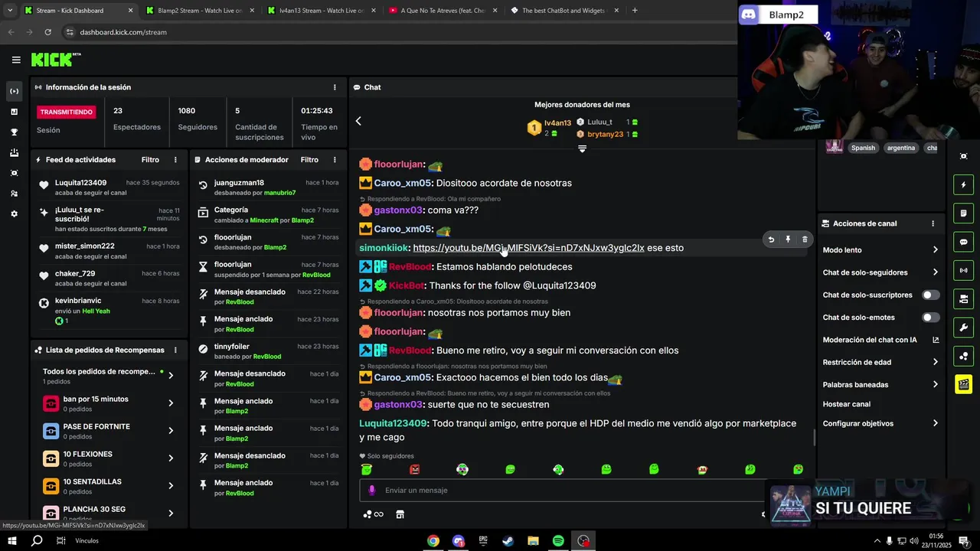Viewport: 980px width, 551px height.
Task: Switch to The best ChatBot and Widgets tab
Action: (x=563, y=11)
